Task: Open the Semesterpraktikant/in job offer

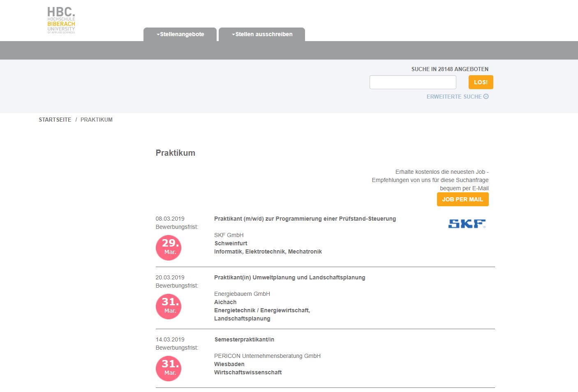Action: pos(244,339)
